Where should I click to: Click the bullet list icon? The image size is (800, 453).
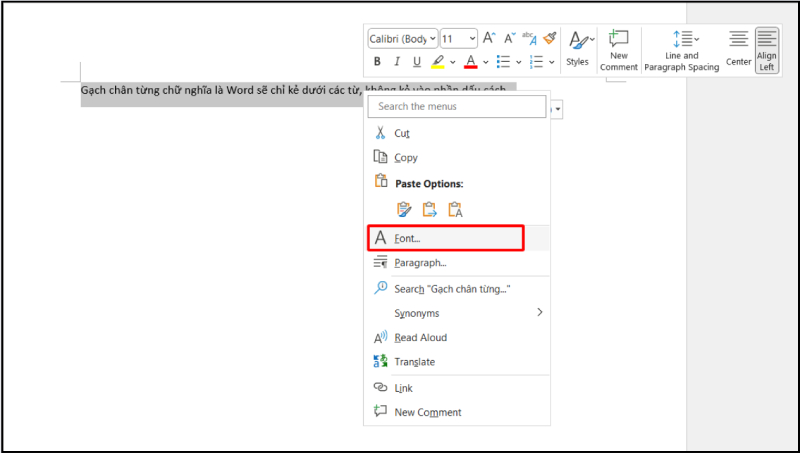(x=505, y=62)
